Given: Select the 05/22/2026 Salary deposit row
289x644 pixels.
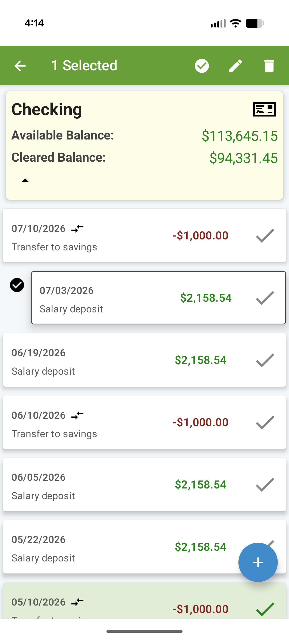Looking at the screenshot, I should [144, 547].
